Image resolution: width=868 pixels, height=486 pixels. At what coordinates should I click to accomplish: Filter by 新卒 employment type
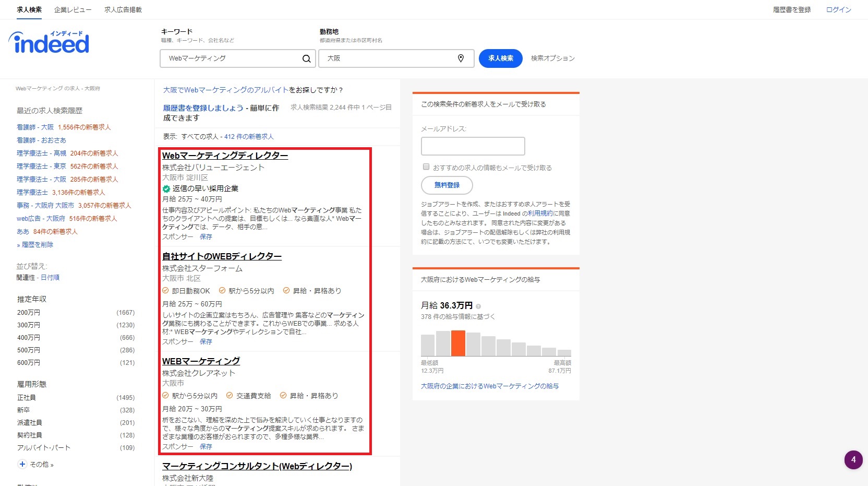[23, 410]
